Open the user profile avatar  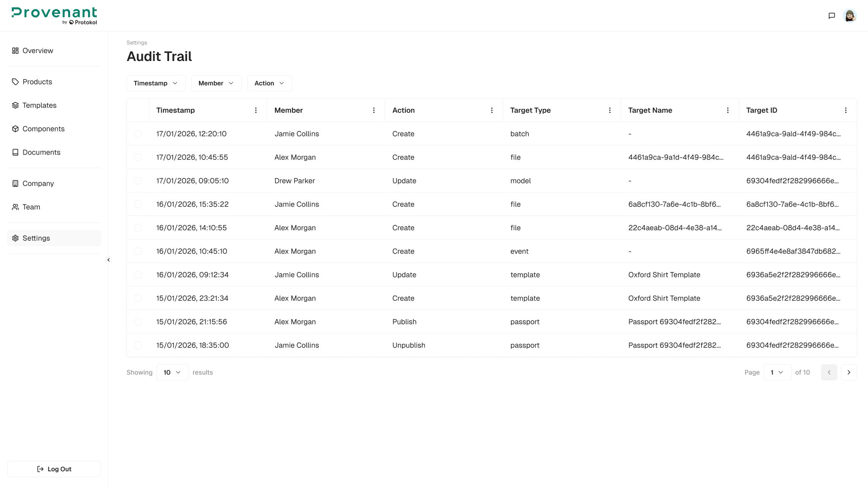[x=850, y=16]
